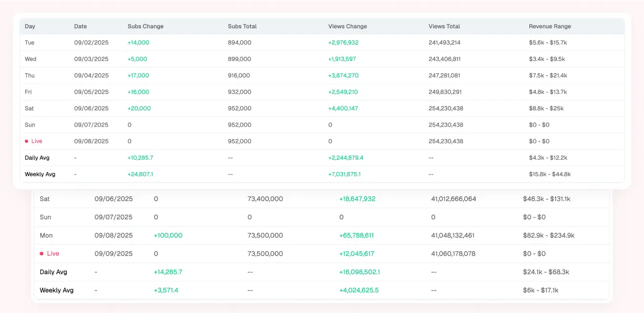Image resolution: width=644 pixels, height=313 pixels.
Task: Click the Views Total column header
Action: coord(444,26)
